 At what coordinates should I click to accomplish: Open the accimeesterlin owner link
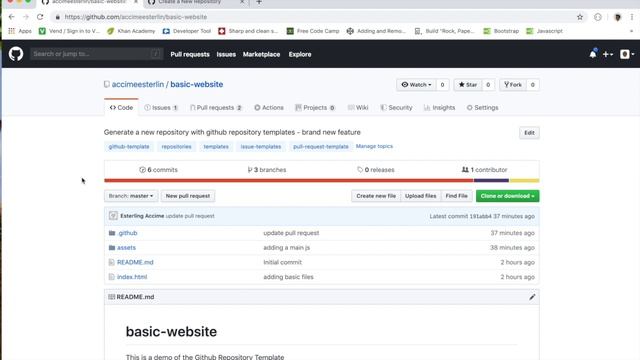pyautogui.click(x=138, y=84)
